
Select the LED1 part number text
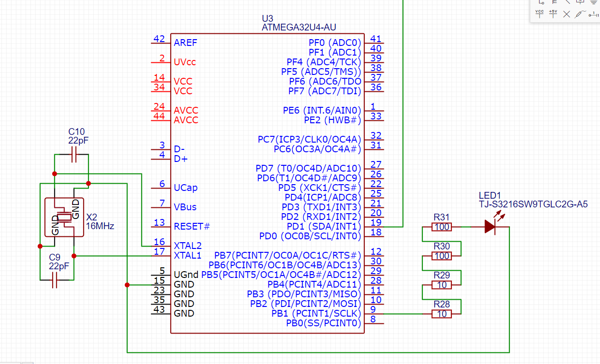533,204
